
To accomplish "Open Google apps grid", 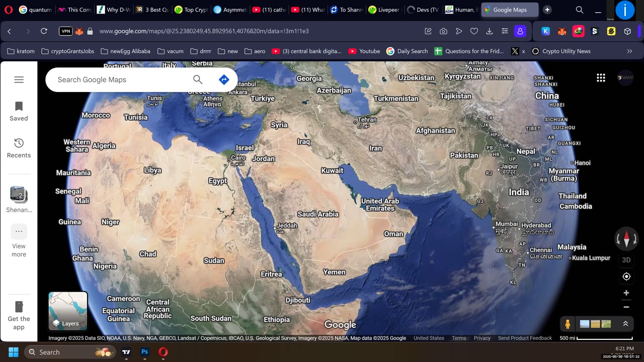I will tap(601, 77).
